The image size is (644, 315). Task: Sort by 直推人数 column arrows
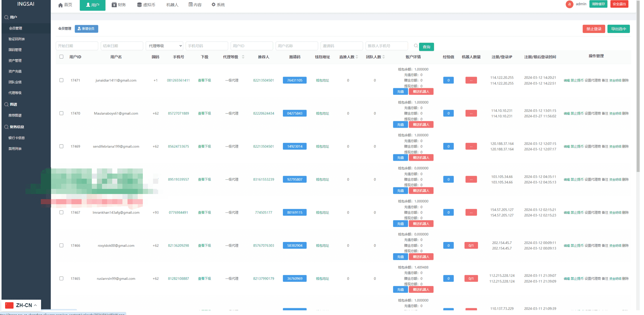coord(357,57)
